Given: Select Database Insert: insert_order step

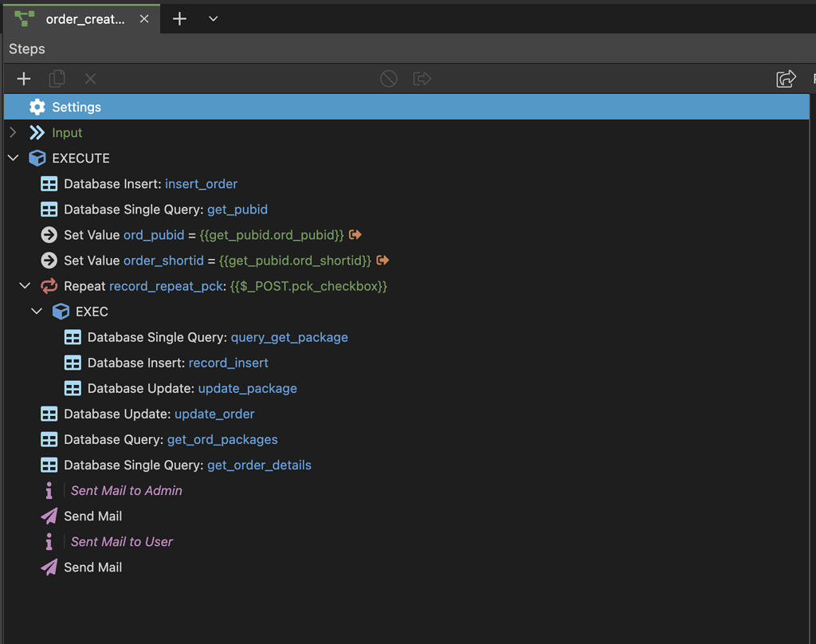Looking at the screenshot, I should (x=151, y=184).
